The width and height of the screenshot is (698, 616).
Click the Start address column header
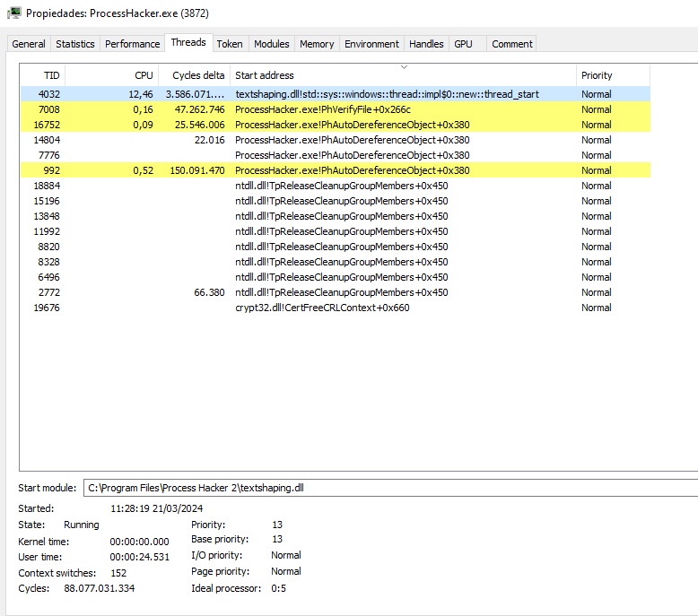(x=404, y=75)
